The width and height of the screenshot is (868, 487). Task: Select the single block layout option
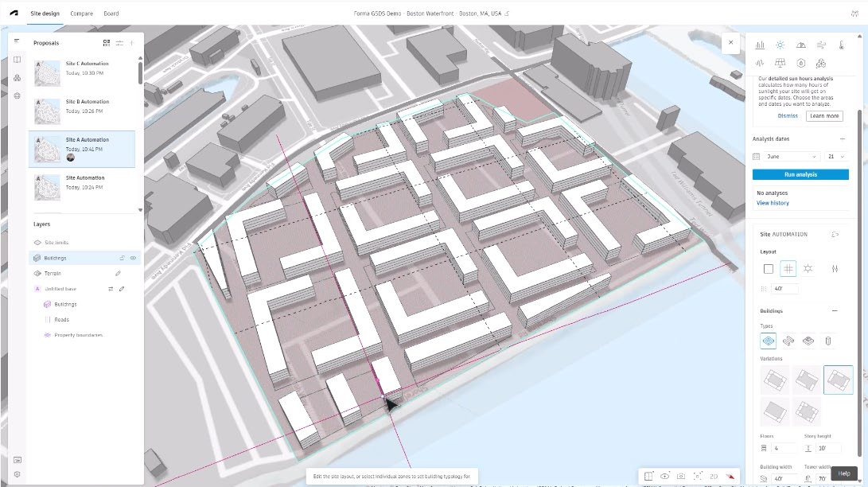(769, 269)
